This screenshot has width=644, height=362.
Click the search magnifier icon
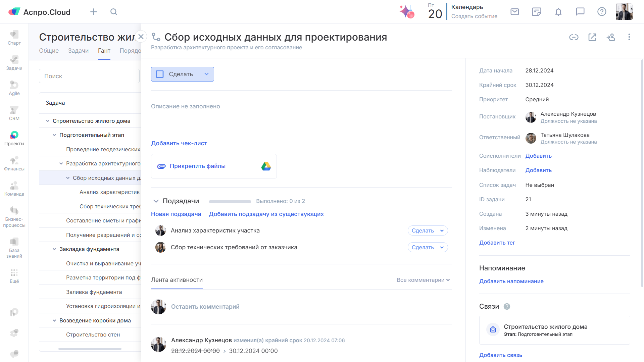coord(114,12)
